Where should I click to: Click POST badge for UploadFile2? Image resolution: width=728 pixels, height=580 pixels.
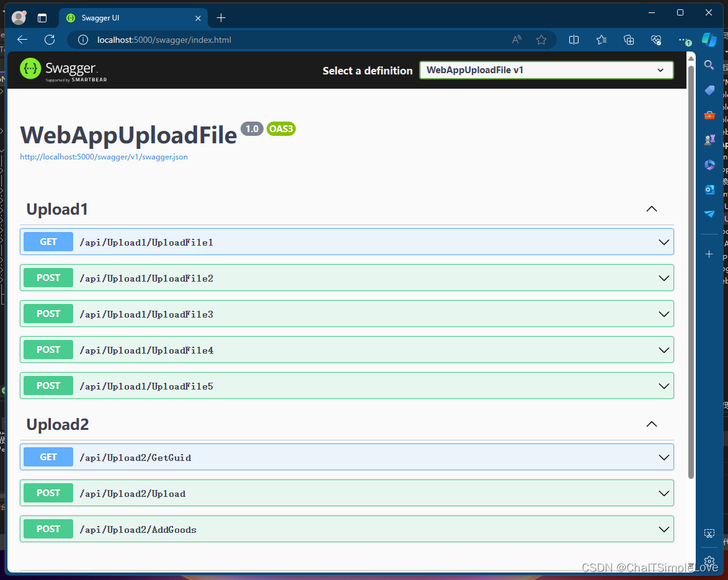click(x=48, y=278)
